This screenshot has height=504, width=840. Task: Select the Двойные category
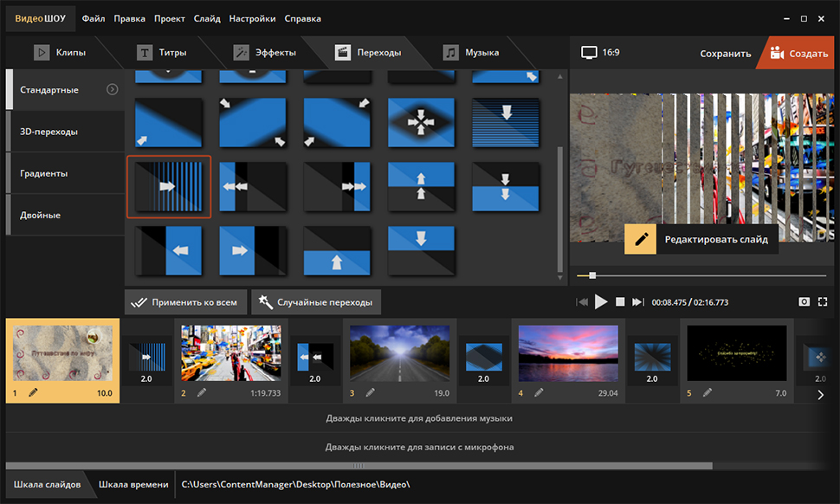(x=65, y=215)
